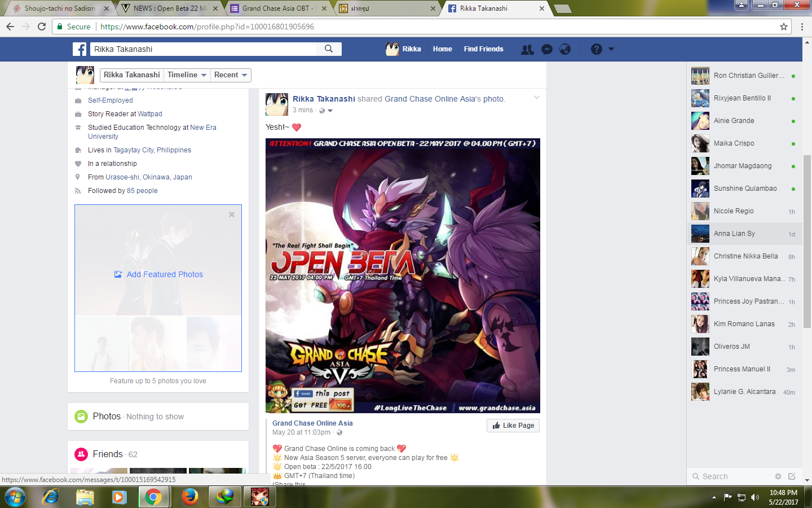Open Windows Explorer from the taskbar

coord(85,497)
